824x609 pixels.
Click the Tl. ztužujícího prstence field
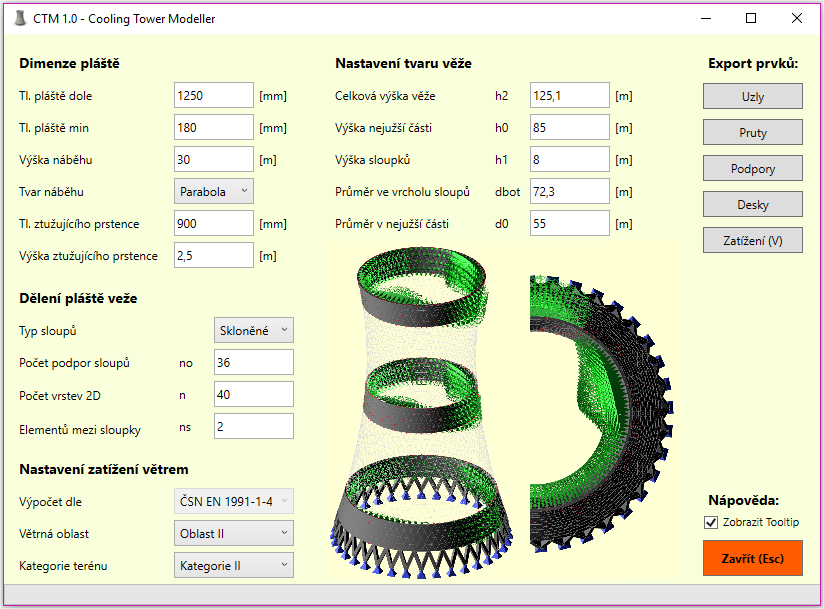[x=214, y=224]
